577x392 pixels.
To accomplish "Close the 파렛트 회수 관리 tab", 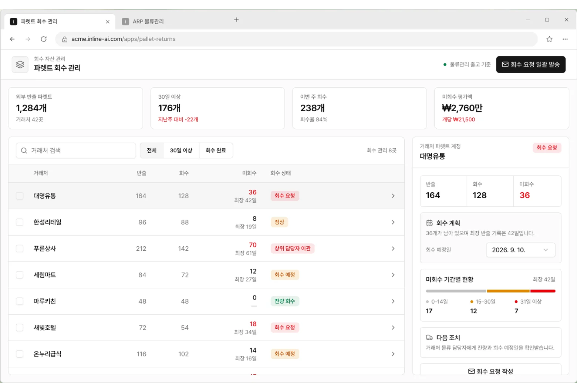I will (108, 22).
